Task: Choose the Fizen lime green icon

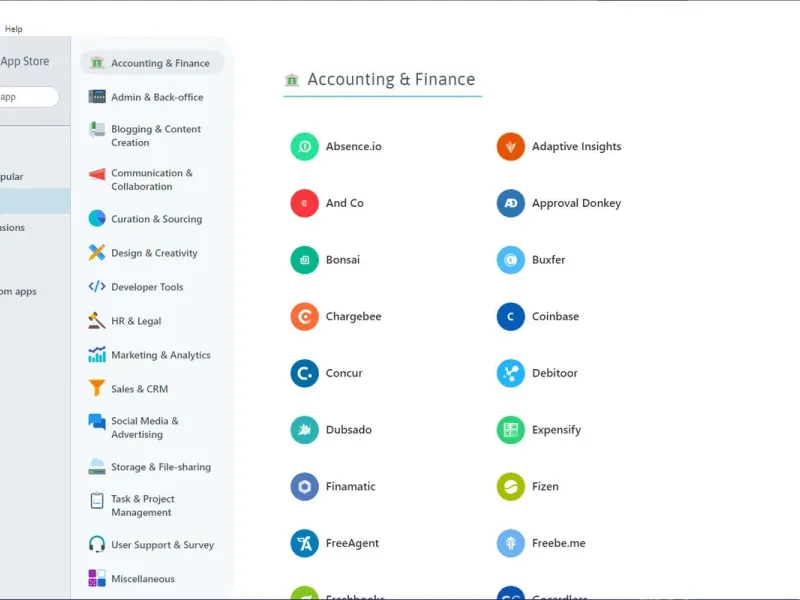Action: pos(511,486)
